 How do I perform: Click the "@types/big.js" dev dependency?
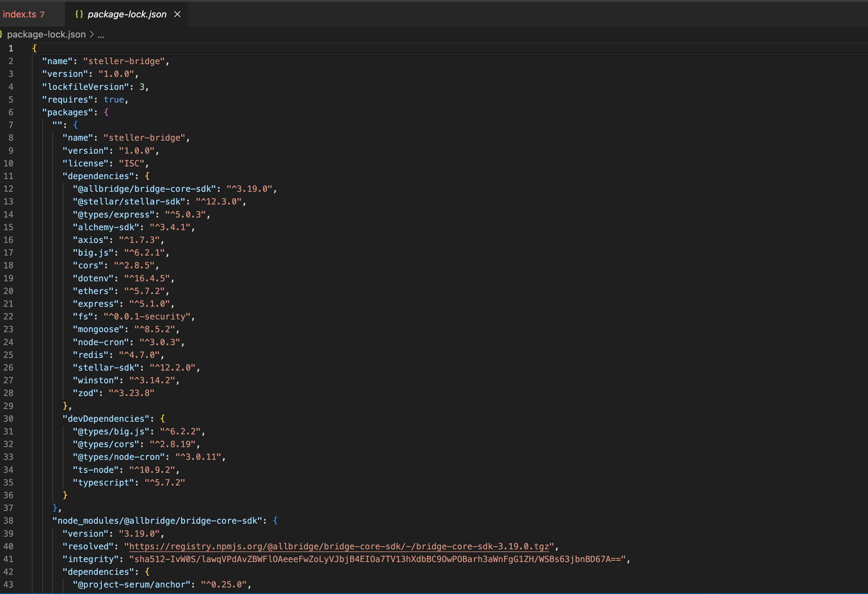111,432
